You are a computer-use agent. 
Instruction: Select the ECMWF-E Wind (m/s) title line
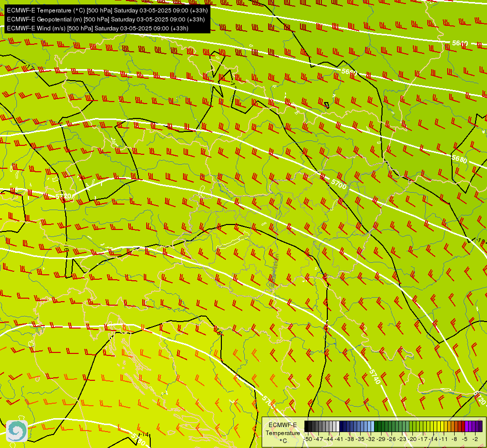pos(97,28)
